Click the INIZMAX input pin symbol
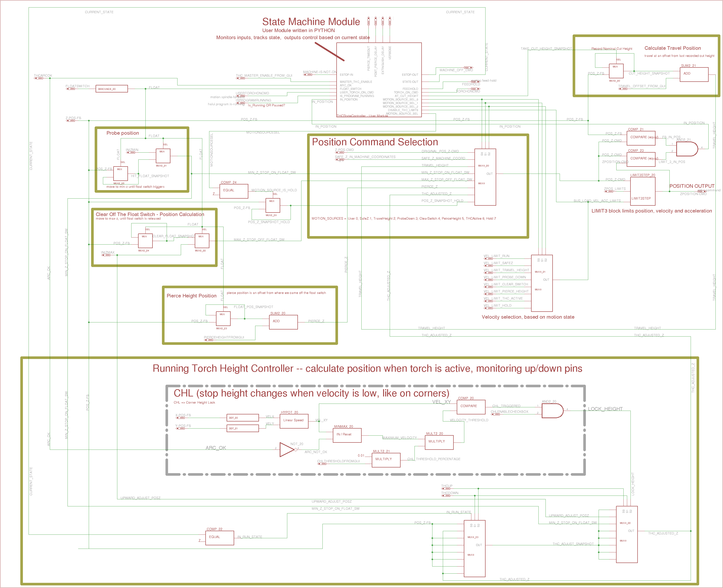The height and width of the screenshot is (588, 723). (106, 255)
